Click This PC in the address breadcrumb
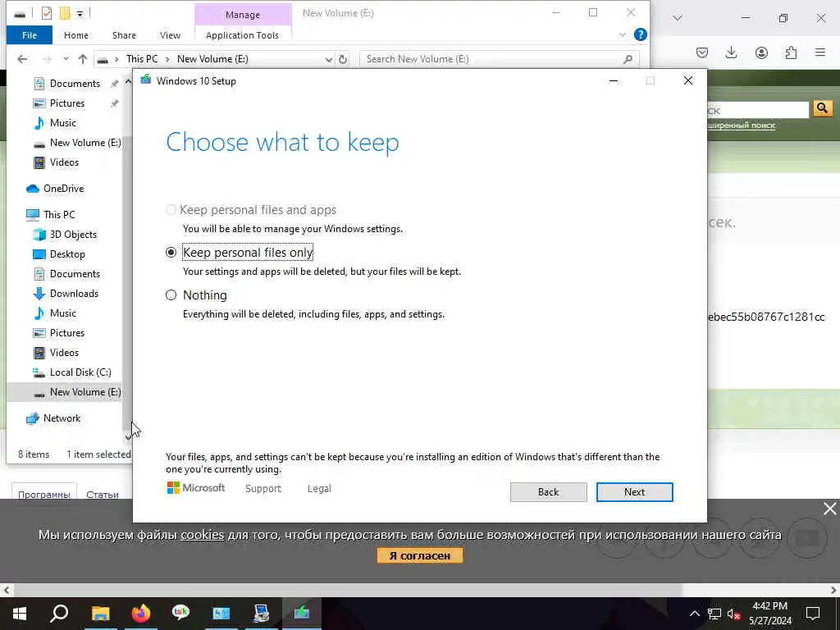 coord(142,59)
